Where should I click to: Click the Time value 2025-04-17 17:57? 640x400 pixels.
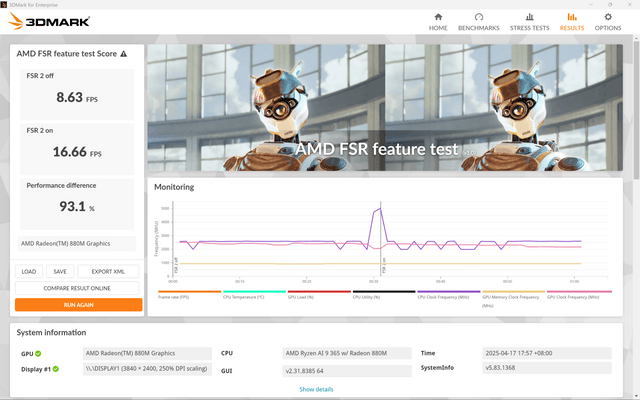547,353
